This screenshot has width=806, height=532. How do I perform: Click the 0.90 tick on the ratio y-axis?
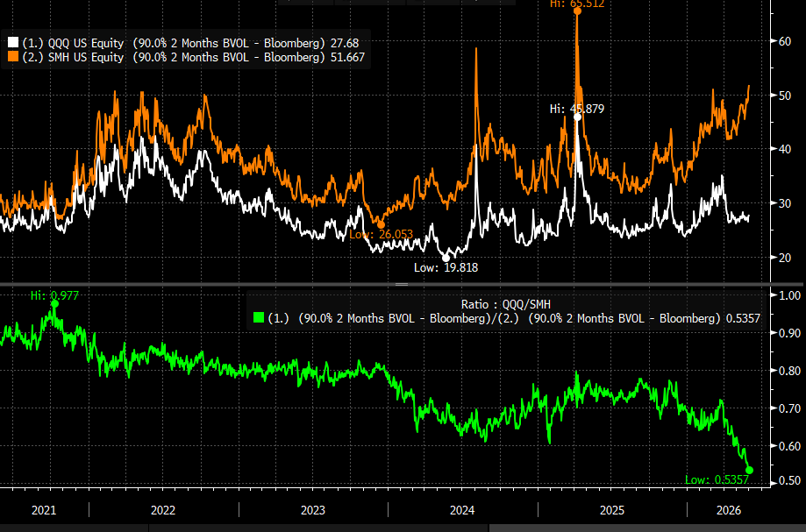tap(790, 333)
